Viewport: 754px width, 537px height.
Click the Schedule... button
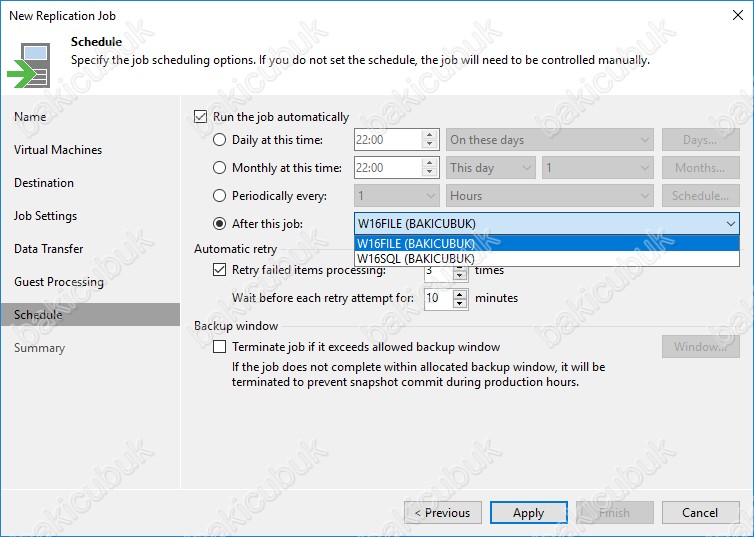(701, 196)
